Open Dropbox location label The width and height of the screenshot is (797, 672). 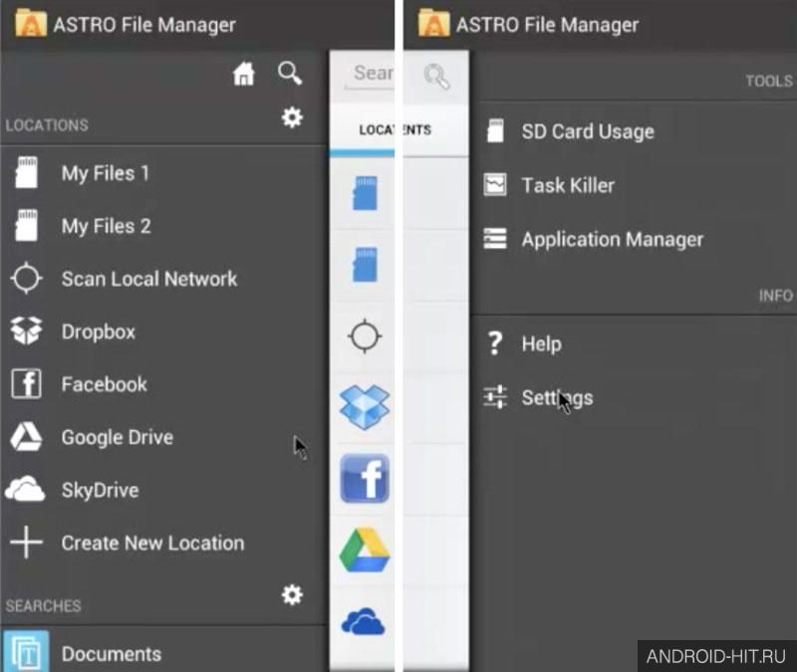(99, 332)
